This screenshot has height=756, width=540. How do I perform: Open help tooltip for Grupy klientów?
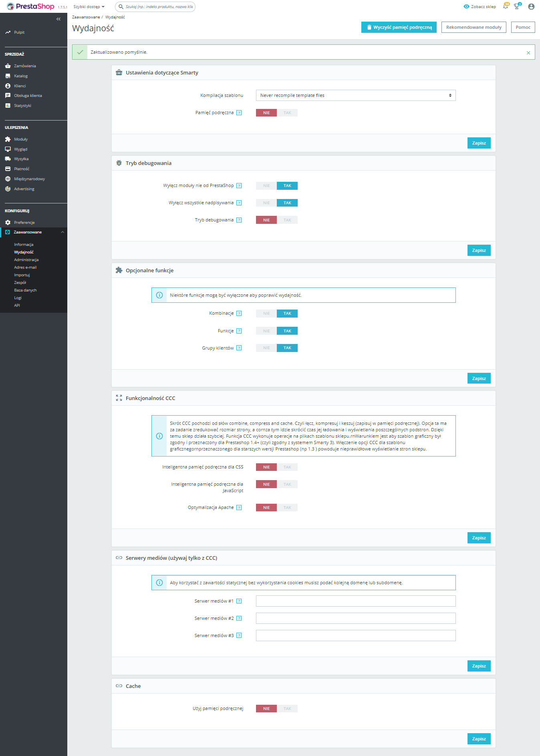pos(239,348)
